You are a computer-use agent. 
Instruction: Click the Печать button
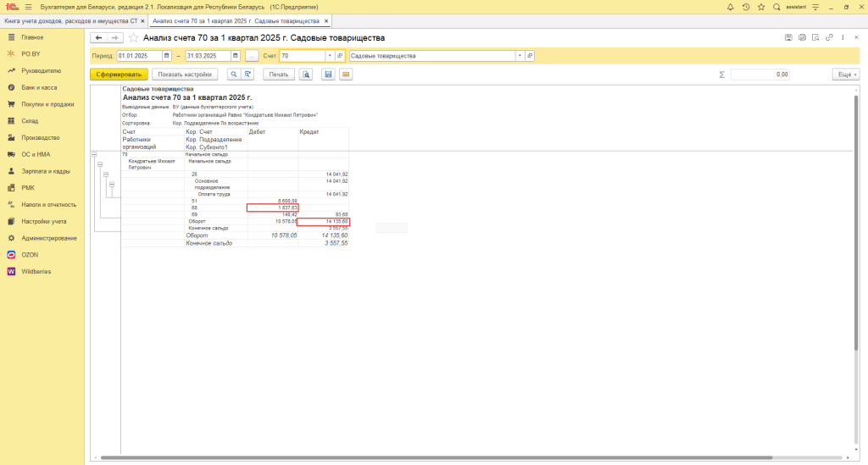pos(279,74)
